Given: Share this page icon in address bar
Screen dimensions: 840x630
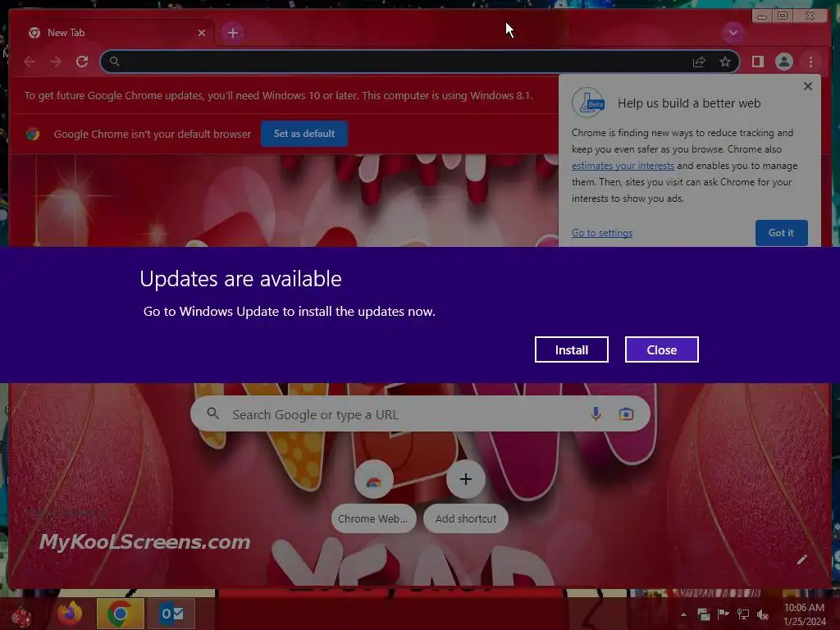Looking at the screenshot, I should coord(699,62).
